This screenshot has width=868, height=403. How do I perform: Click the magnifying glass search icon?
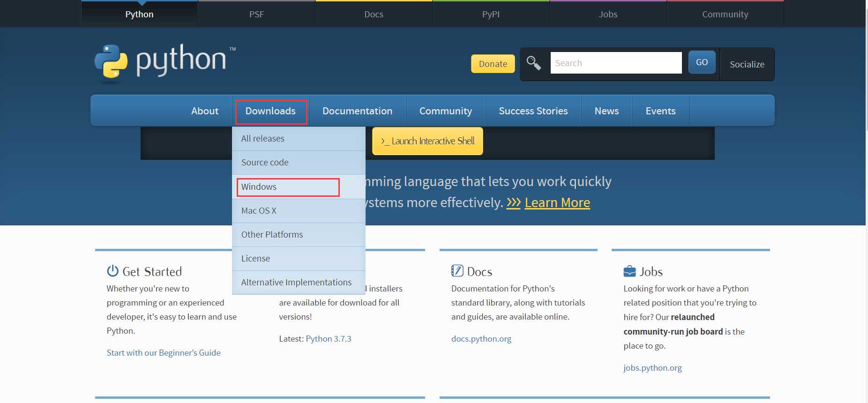pos(533,63)
